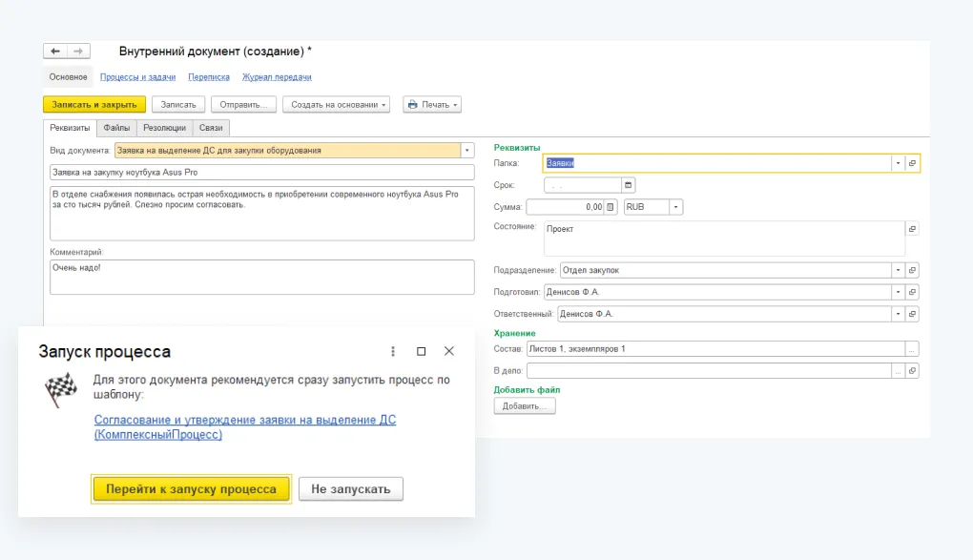Open the calculator next to Сумма
The height and width of the screenshot is (560, 973).
pyautogui.click(x=611, y=206)
